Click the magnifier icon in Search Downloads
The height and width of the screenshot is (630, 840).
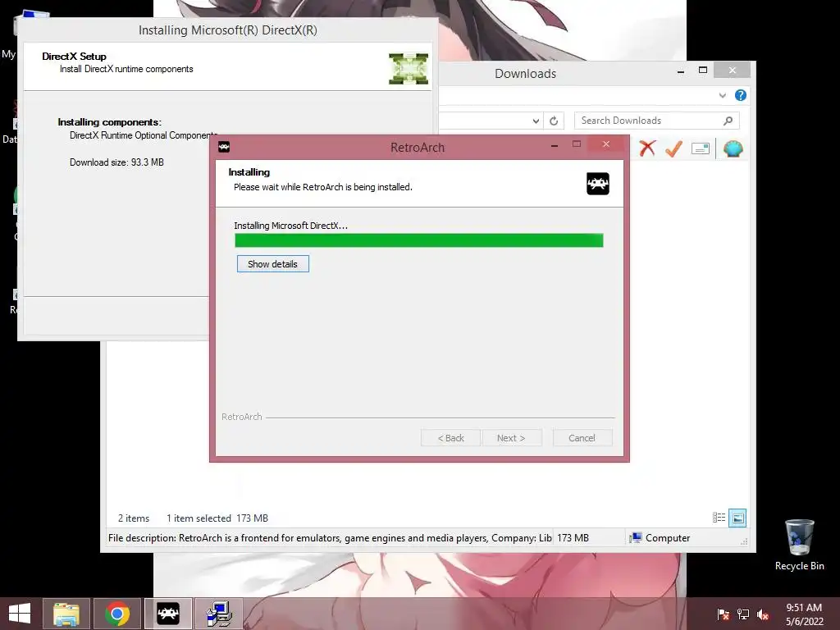point(728,121)
